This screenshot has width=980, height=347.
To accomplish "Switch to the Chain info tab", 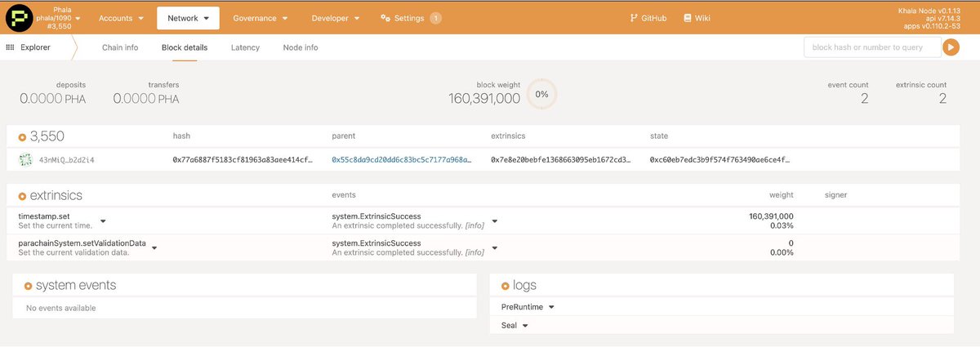I will pos(120,47).
